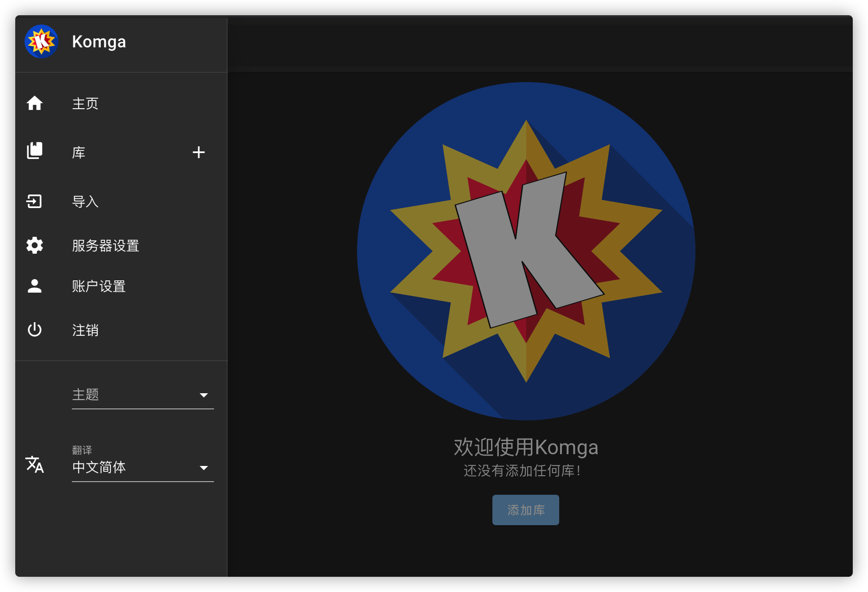Click the Komga logo in the sidebar header
This screenshot has height=592, width=868.
click(41, 41)
